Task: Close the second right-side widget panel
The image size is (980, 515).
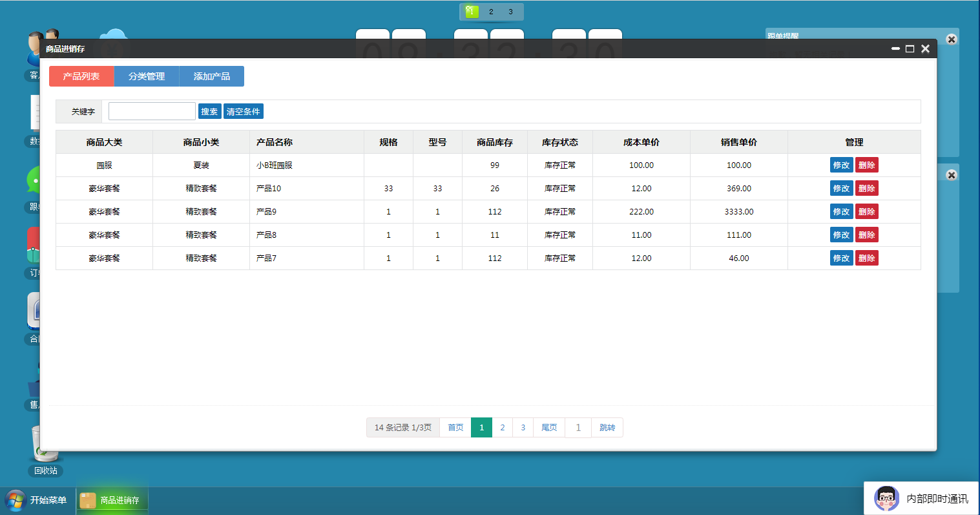Action: (x=951, y=175)
